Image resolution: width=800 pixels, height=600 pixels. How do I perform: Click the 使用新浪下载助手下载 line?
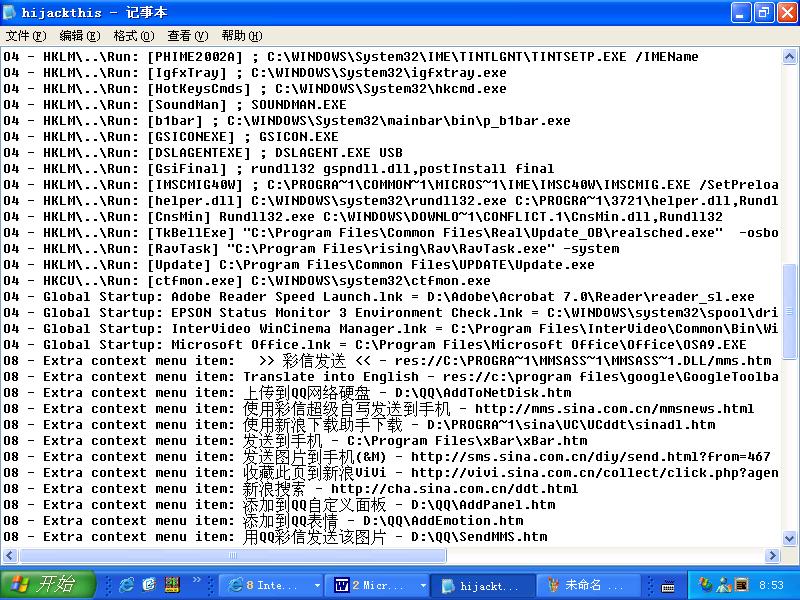[359, 424]
